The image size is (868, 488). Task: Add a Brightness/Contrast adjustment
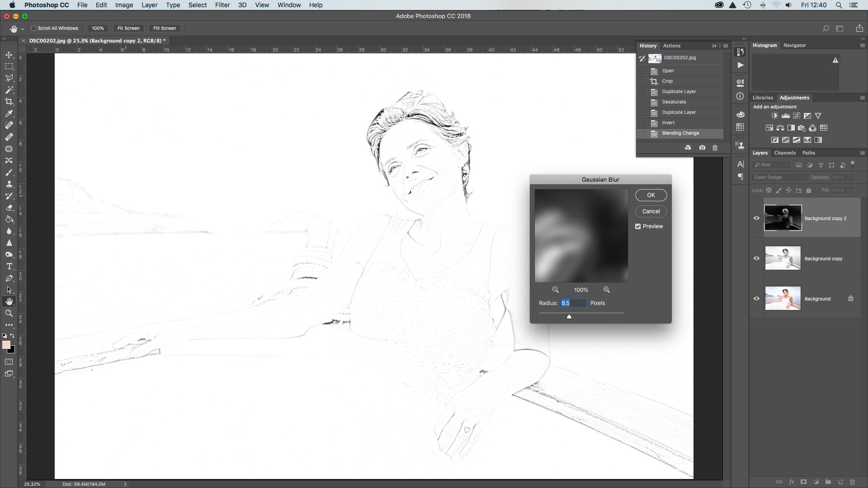coord(774,116)
